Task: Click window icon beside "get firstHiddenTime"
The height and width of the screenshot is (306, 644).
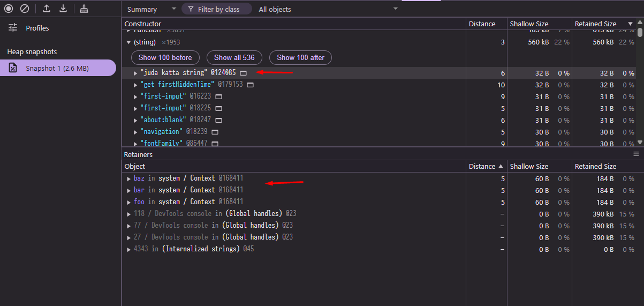Action: click(x=250, y=85)
